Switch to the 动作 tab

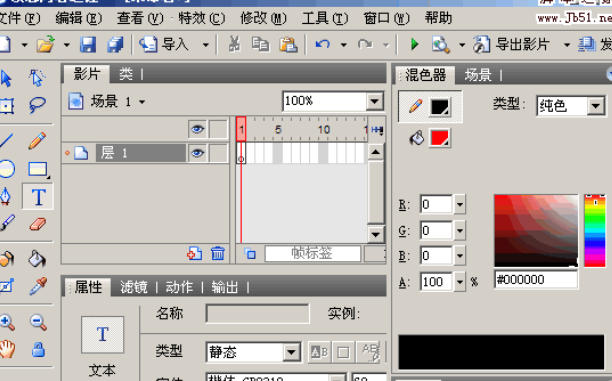coord(179,287)
